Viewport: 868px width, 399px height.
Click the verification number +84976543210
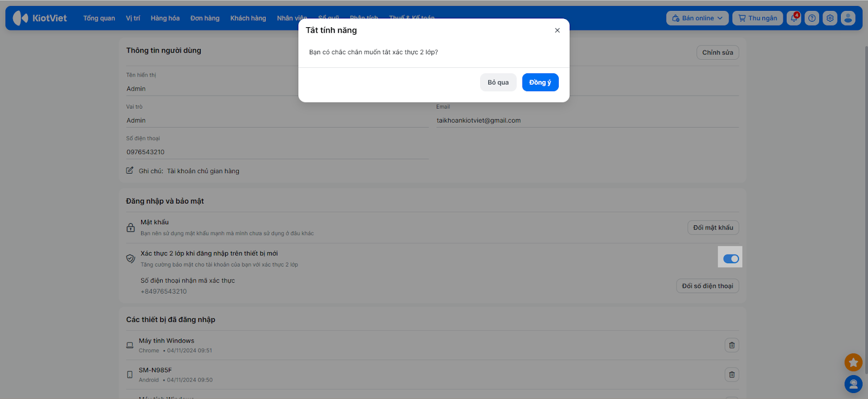tap(164, 292)
